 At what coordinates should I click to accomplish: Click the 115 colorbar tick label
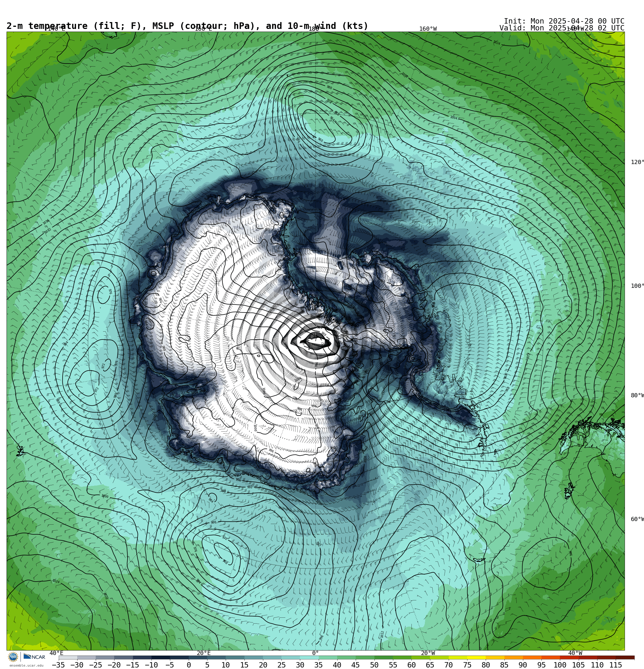[x=616, y=665]
